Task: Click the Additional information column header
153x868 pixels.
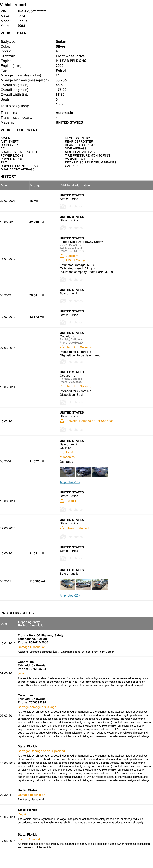Action: (75, 185)
